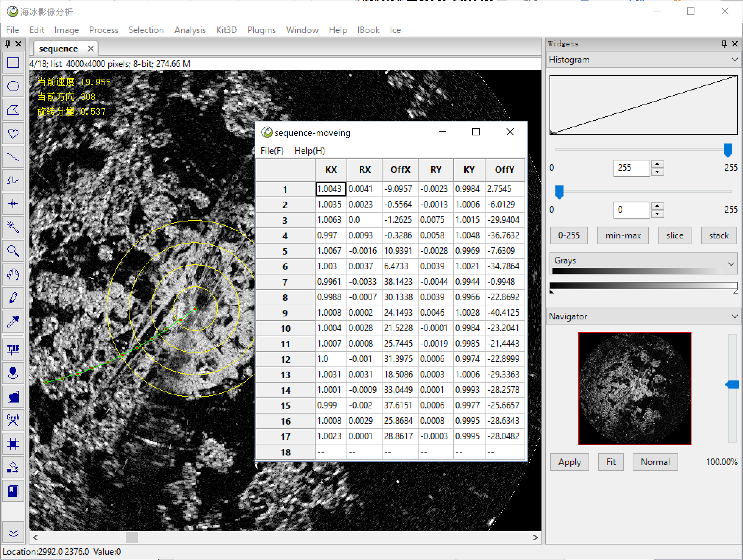Select the Hand pan tool
The height and width of the screenshot is (560, 743).
click(13, 274)
